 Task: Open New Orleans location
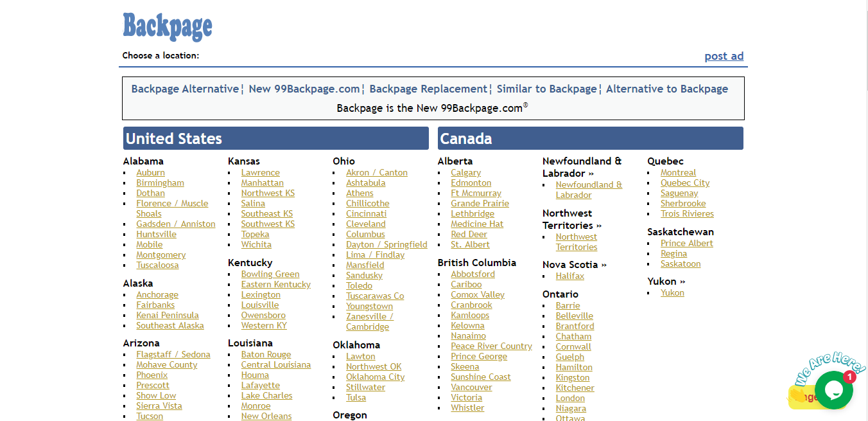[266, 416]
